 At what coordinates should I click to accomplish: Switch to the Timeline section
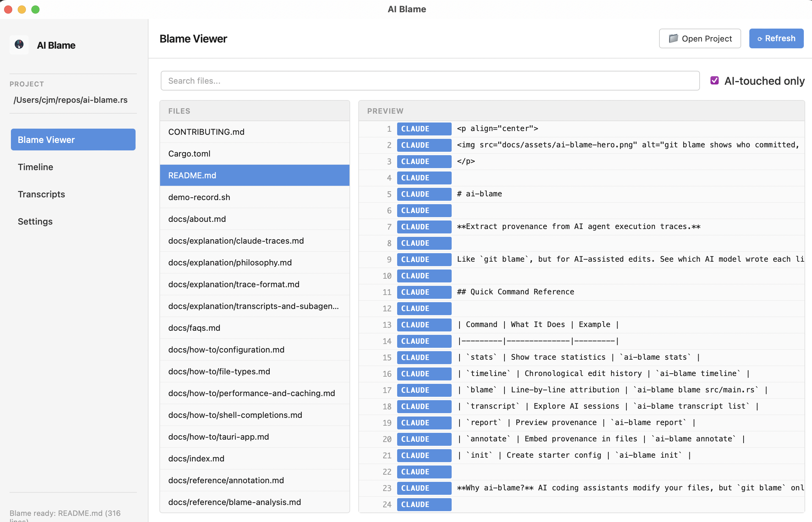tap(35, 167)
